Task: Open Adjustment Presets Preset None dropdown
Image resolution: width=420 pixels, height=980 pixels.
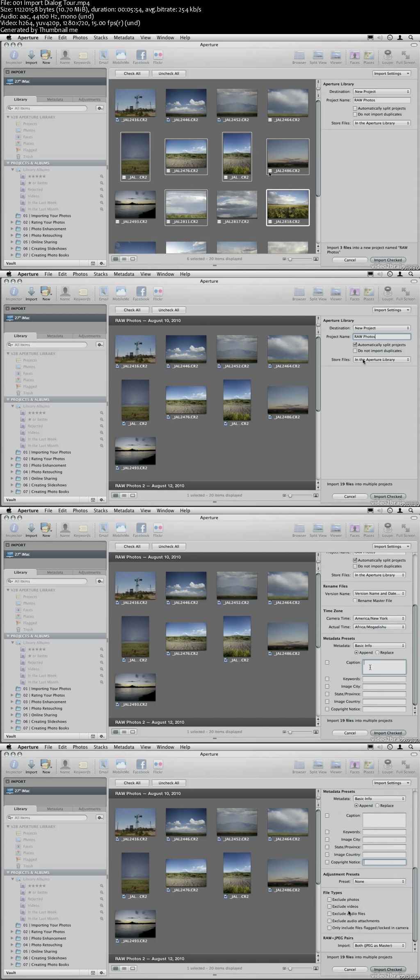Action: [x=379, y=881]
